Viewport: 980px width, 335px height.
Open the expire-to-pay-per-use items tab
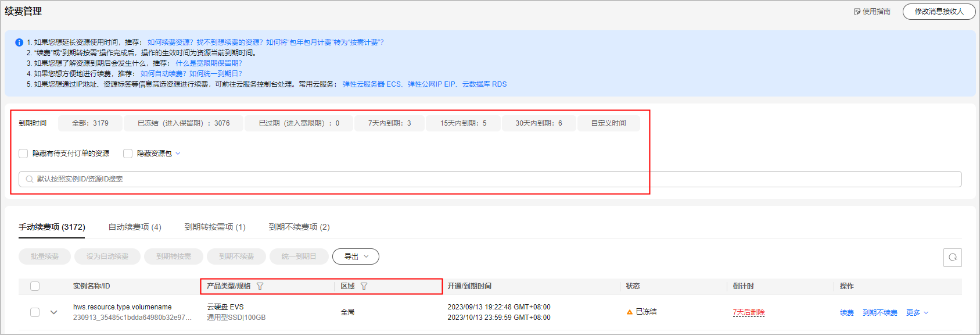pyautogui.click(x=215, y=227)
